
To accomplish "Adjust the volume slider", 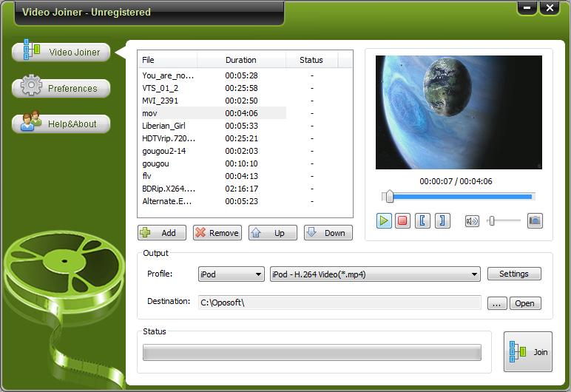I will 504,220.
